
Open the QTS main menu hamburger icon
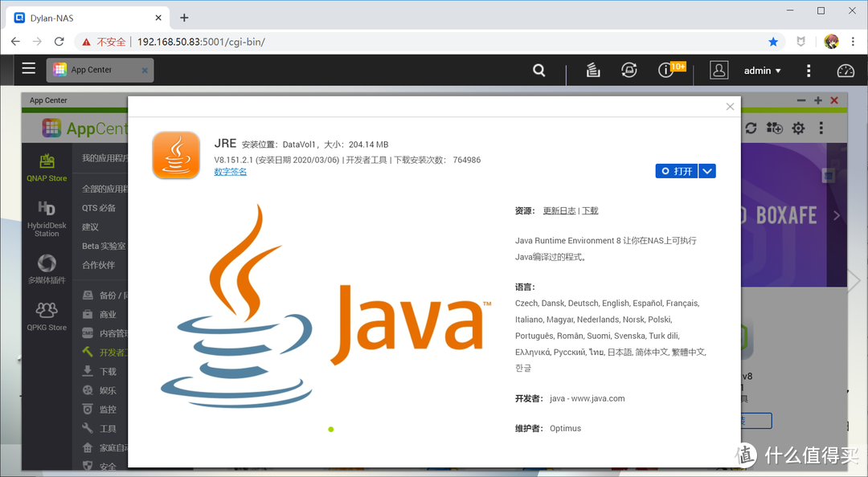[29, 68]
